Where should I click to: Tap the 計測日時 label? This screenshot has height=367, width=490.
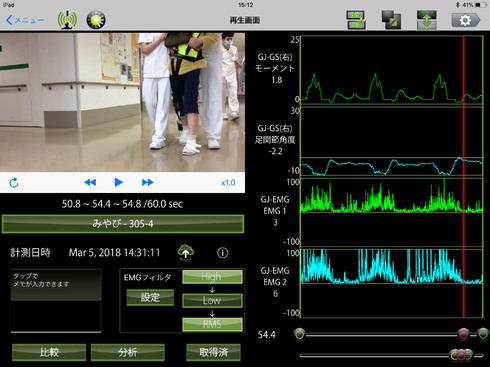[30, 253]
